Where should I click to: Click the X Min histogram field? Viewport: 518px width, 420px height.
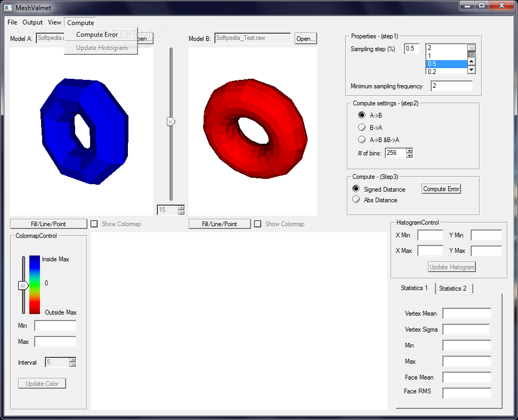pos(430,235)
